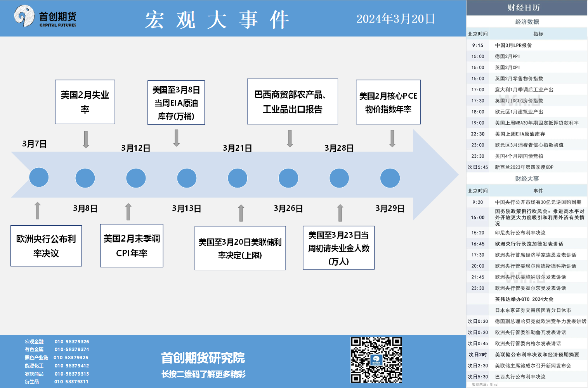Screen dimensions: 588x388
Task: Click the 首创期货研究院 footer title
Action: pos(203,358)
